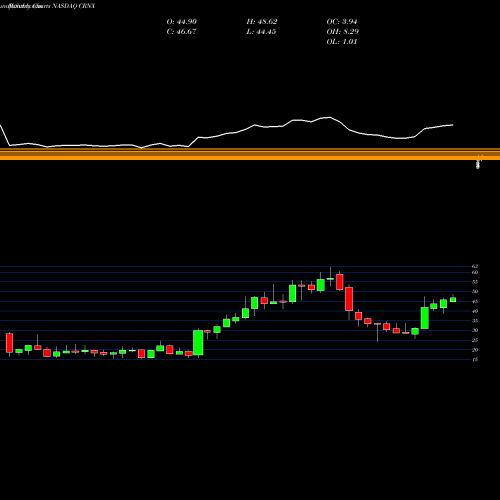Viewport: 500px width, 500px height.
Task: Click the 30 price axis label
Action: pyautogui.click(x=475, y=330)
